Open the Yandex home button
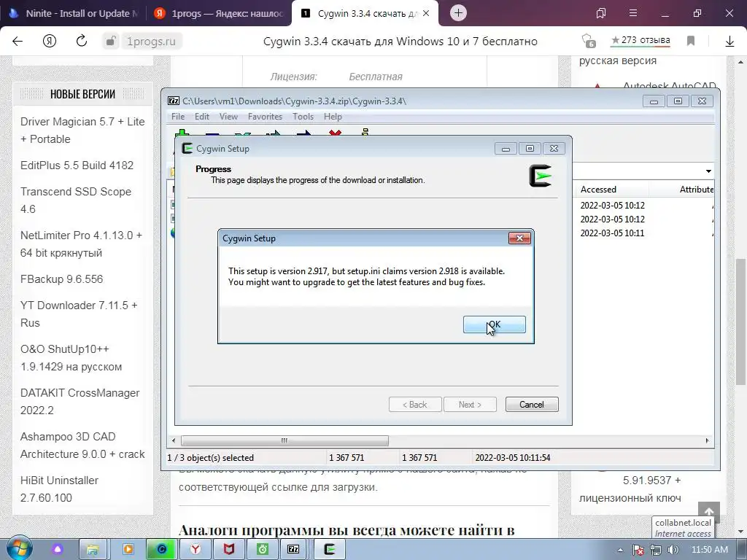The image size is (747, 560). (x=49, y=42)
